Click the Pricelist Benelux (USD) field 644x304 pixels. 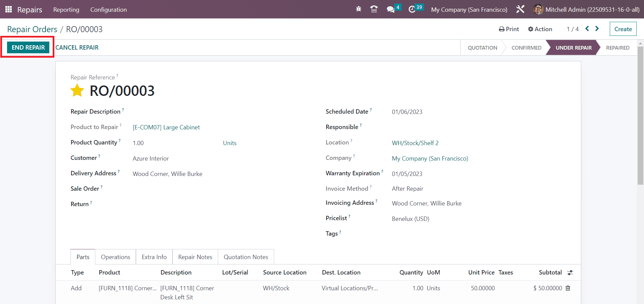click(410, 219)
